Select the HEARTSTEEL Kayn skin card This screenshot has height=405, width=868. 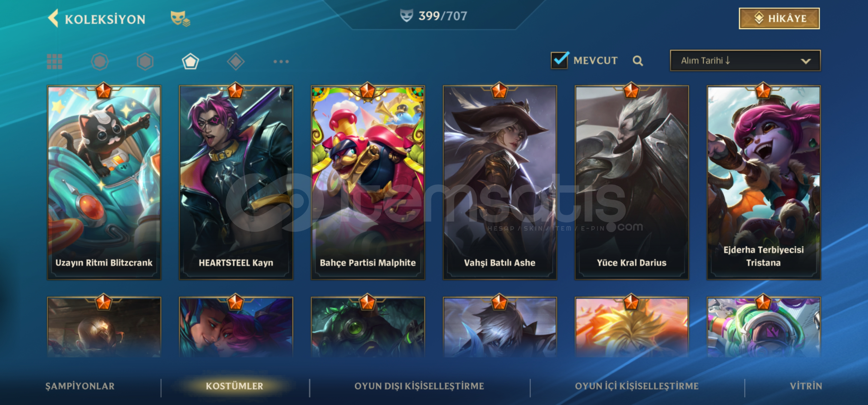236,183
